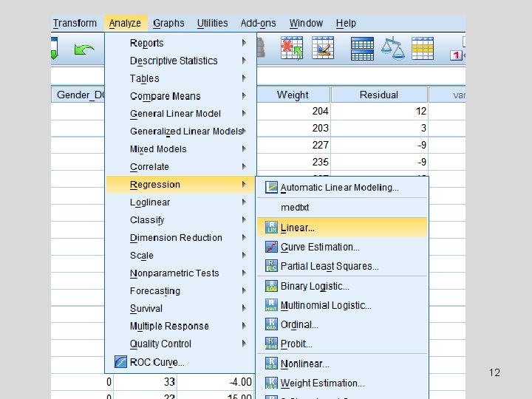Click the Ordinal regression icon

(x=271, y=324)
